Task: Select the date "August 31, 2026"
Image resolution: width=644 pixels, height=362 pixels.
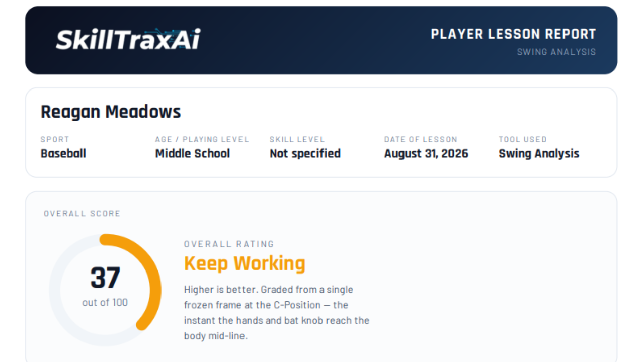Action: click(427, 153)
